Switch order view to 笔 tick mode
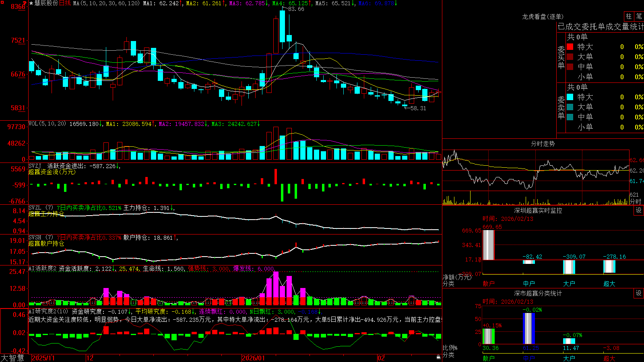644x362 pixels. click(x=639, y=16)
